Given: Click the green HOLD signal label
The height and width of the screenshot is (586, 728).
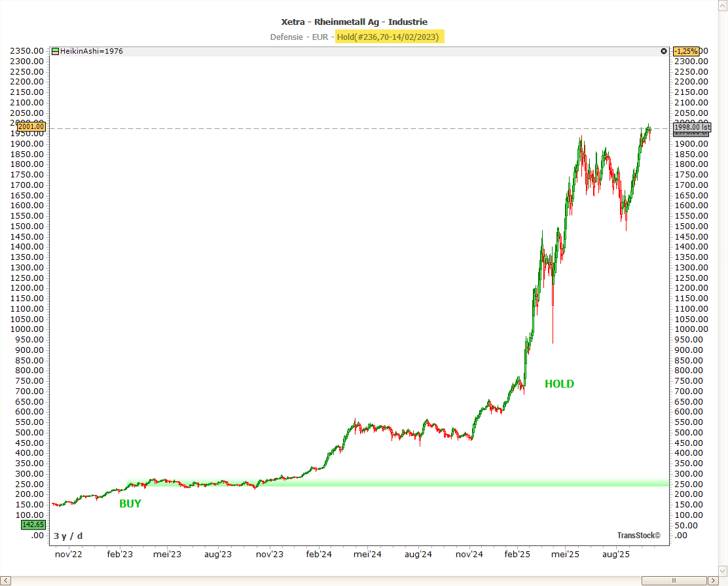Looking at the screenshot, I should click(559, 384).
